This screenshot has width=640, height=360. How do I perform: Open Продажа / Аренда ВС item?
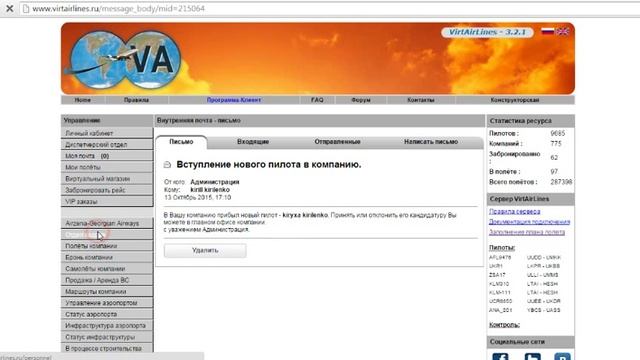click(x=107, y=280)
